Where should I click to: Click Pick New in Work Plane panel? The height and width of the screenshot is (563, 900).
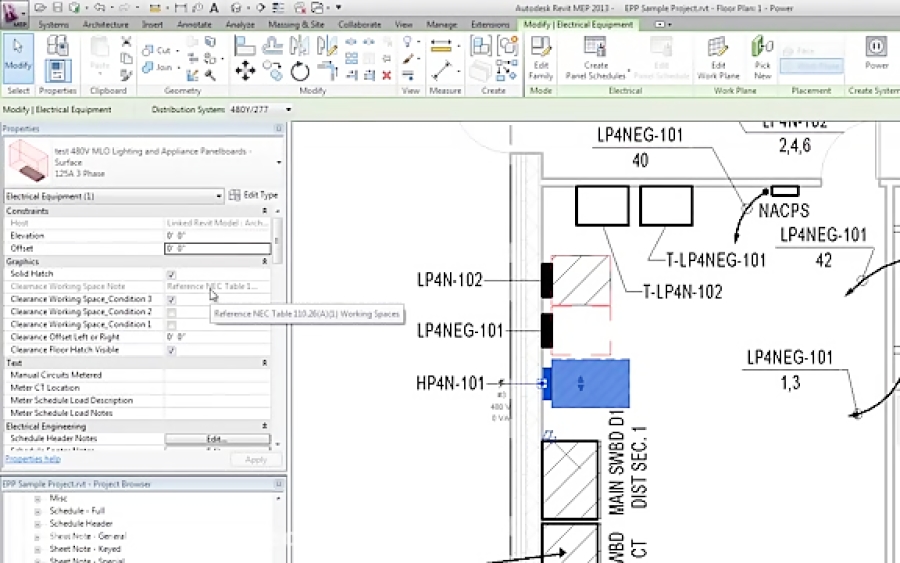point(762,59)
